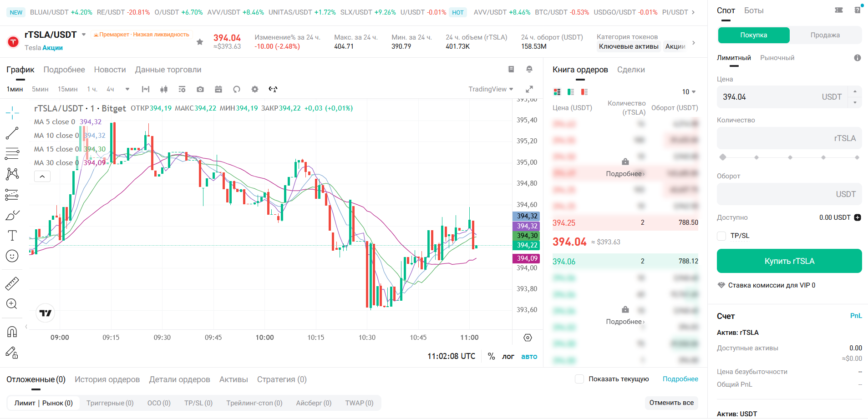Open the История ордеров tab
This screenshot has width=868, height=419.
(x=107, y=379)
